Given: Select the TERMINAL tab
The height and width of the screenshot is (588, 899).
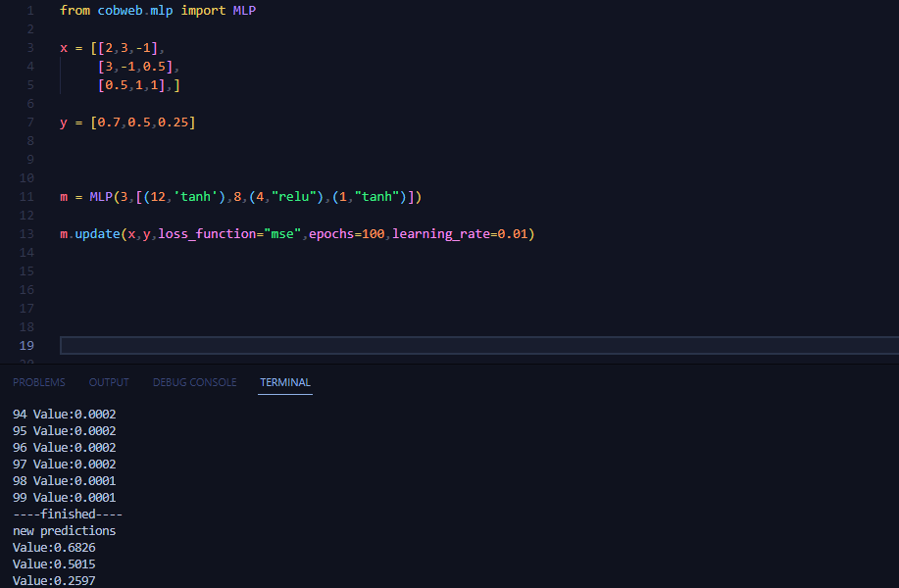Looking at the screenshot, I should point(285,382).
